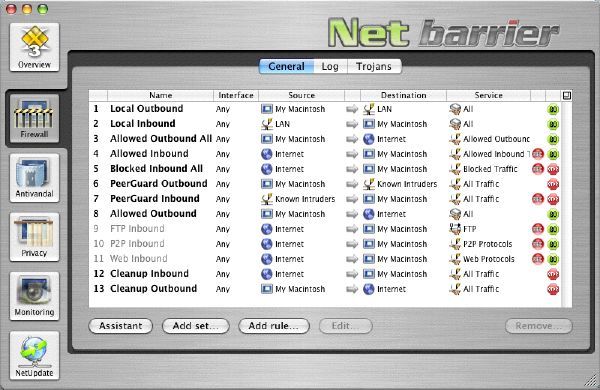600x390 pixels.
Task: Select the Cleanup Inbound rule name
Action: [150, 274]
